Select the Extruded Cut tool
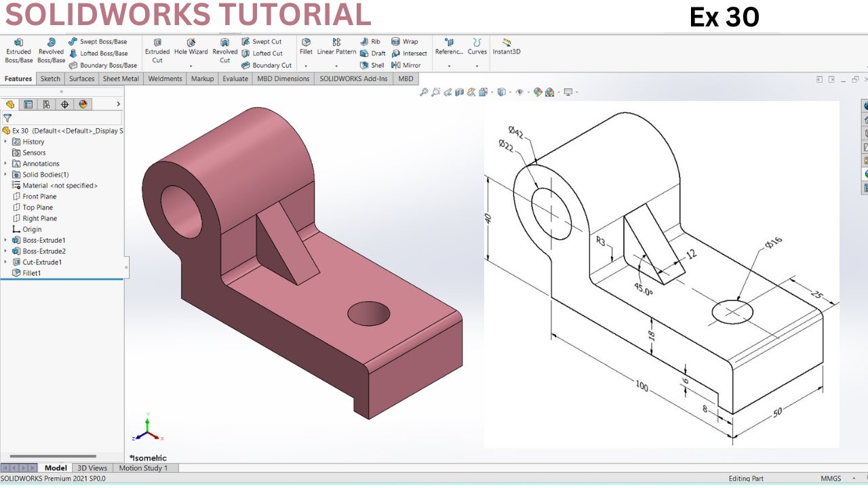The height and width of the screenshot is (488, 868). [157, 51]
